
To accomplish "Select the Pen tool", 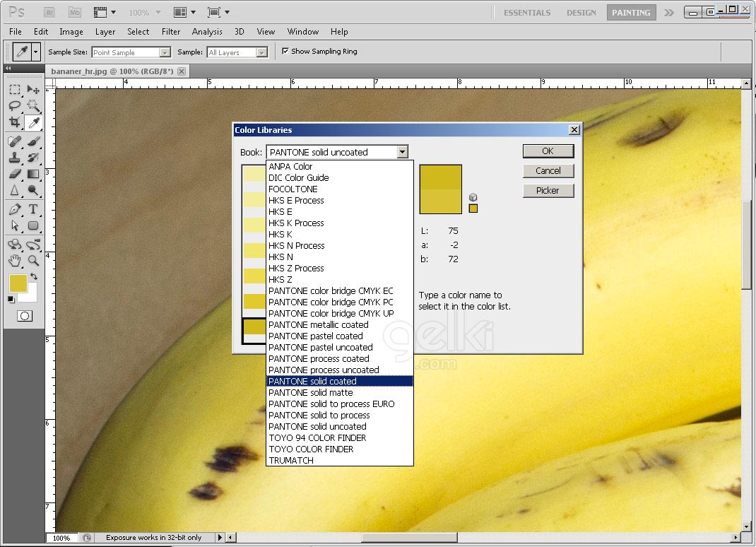I will click(15, 209).
